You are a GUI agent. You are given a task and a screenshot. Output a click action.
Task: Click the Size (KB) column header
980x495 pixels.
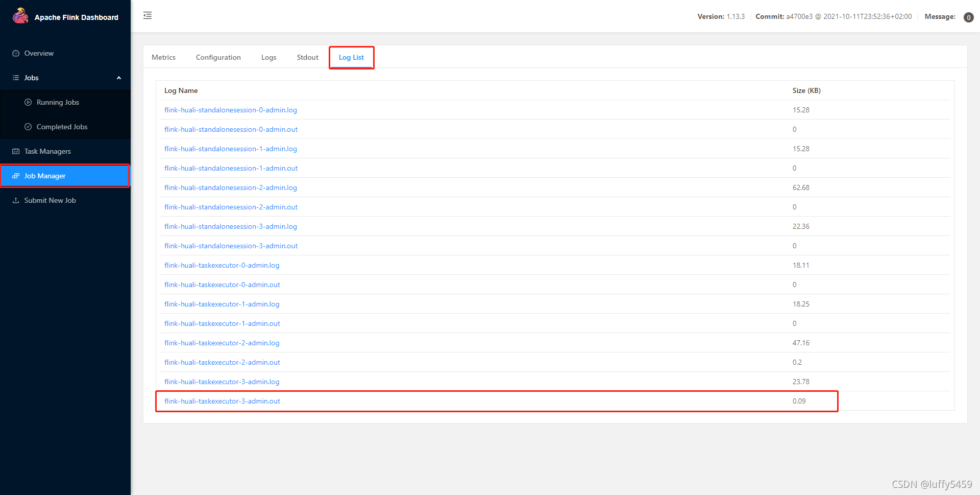pos(806,90)
